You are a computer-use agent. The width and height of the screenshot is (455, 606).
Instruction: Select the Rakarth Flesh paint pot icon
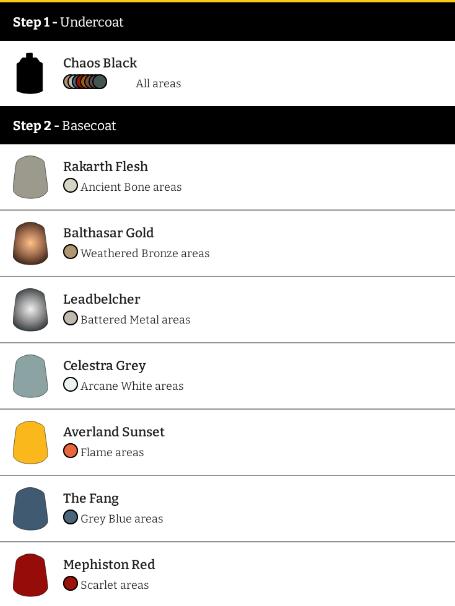30,177
